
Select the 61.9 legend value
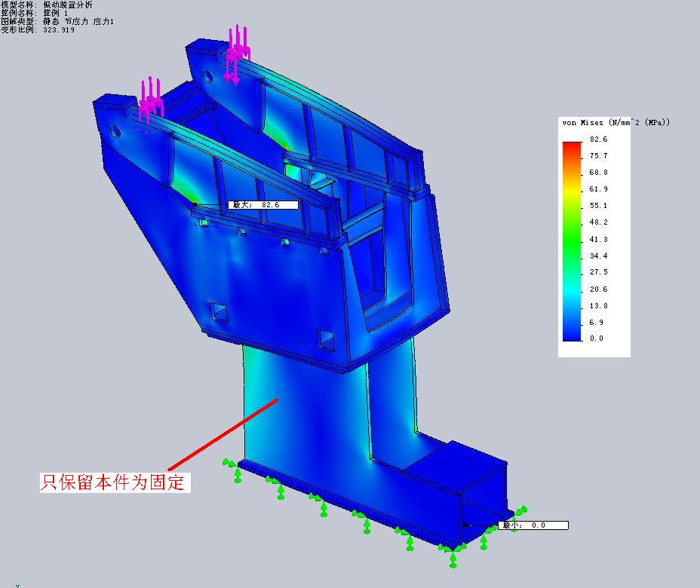598,188
